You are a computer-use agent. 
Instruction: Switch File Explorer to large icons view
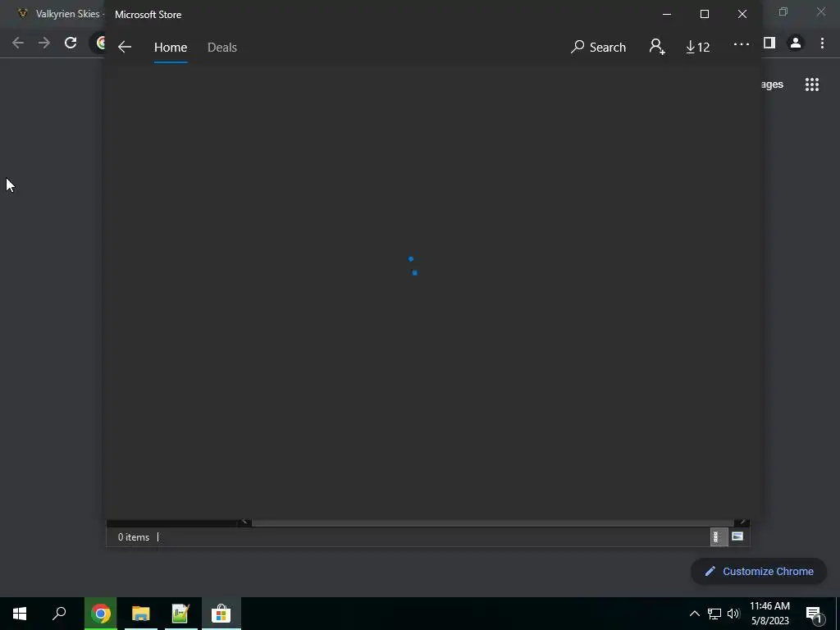737,536
